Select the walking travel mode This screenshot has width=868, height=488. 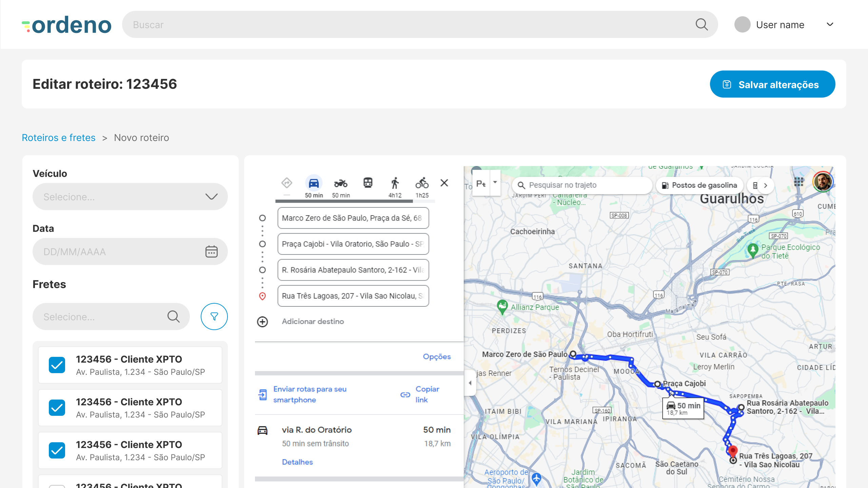(x=395, y=183)
